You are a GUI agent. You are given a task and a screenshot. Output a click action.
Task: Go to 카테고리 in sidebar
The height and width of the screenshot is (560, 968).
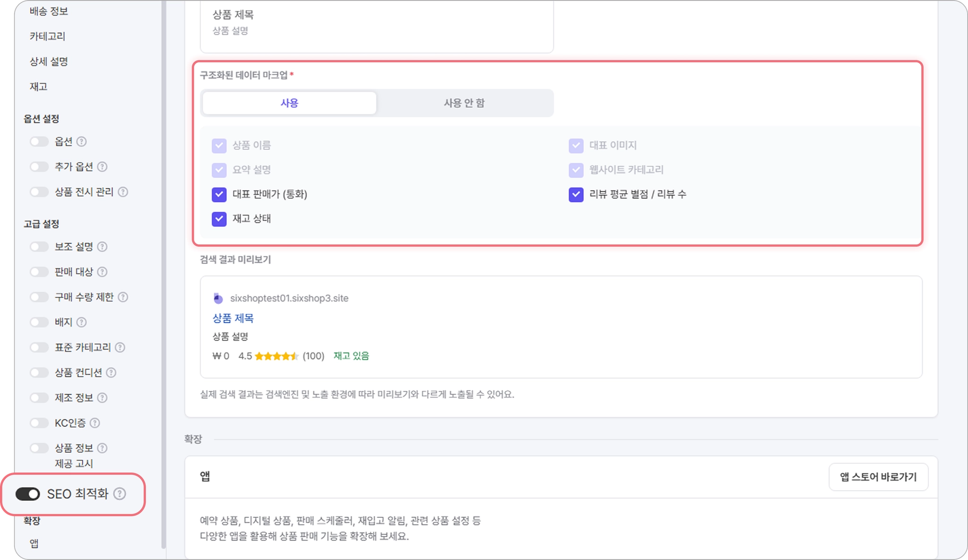47,36
